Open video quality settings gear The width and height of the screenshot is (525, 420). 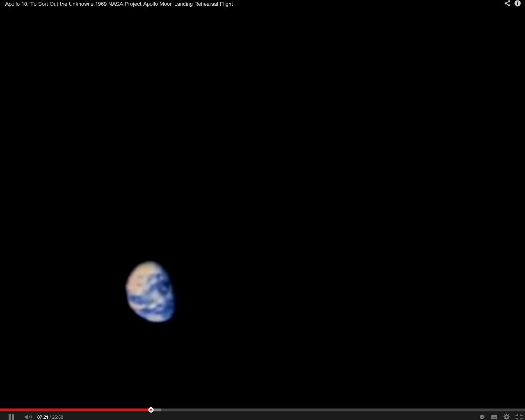click(507, 417)
